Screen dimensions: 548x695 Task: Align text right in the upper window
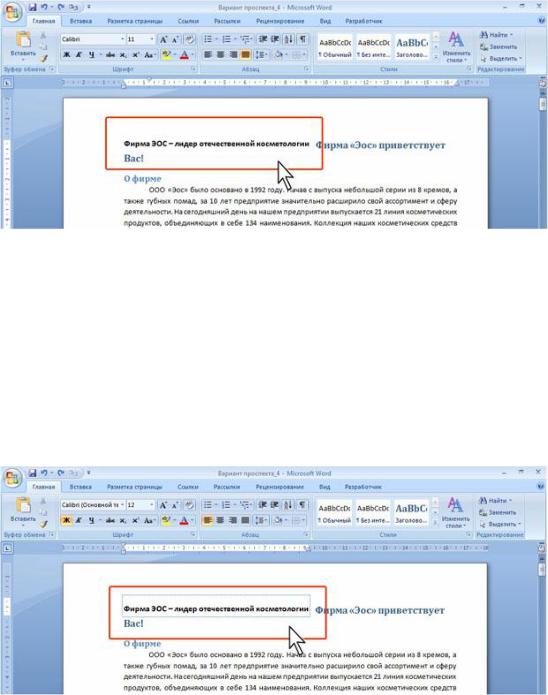click(x=233, y=55)
